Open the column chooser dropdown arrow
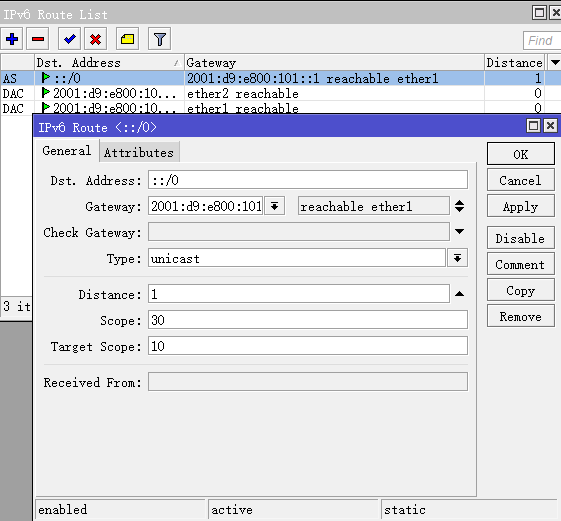This screenshot has width=561, height=521. coord(555,63)
